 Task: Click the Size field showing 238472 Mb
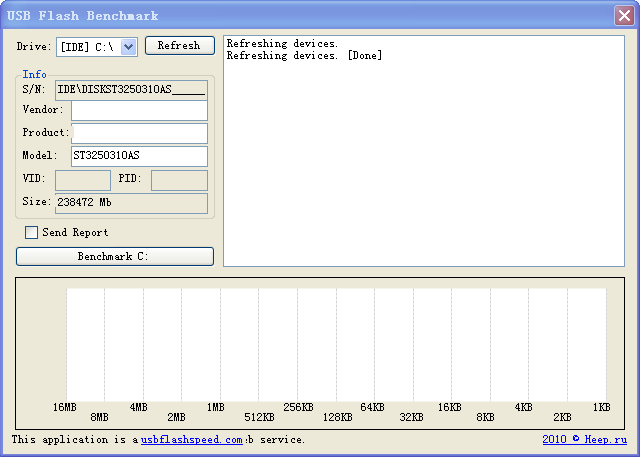[x=131, y=203]
